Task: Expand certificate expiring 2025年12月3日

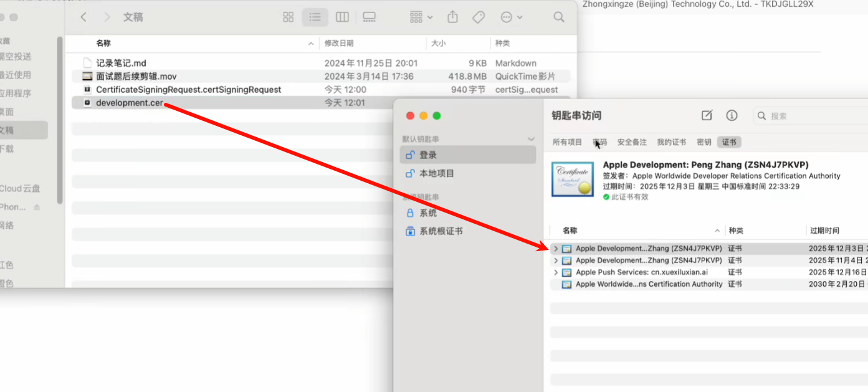Action: (x=556, y=249)
